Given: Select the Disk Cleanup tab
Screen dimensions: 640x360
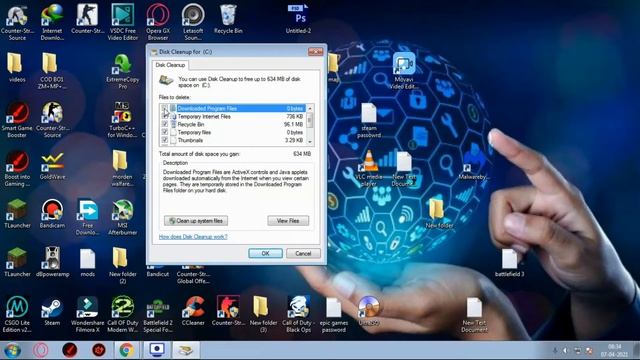Looking at the screenshot, I should pos(170,65).
